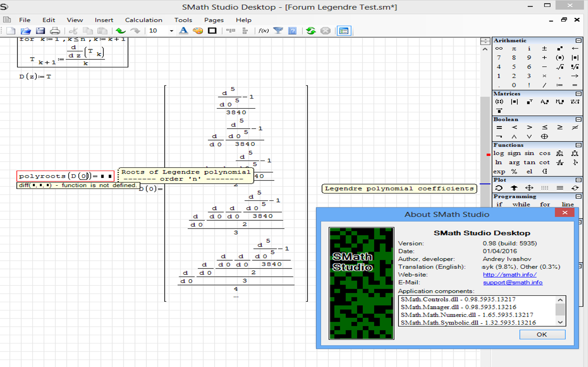Insert the sin function from Functions panel

click(x=529, y=154)
